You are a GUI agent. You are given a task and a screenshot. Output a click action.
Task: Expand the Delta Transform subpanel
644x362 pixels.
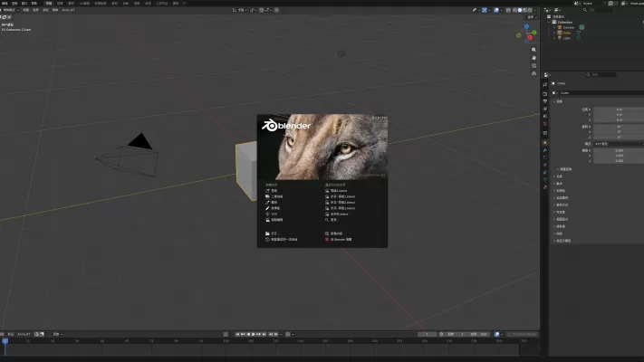click(565, 169)
